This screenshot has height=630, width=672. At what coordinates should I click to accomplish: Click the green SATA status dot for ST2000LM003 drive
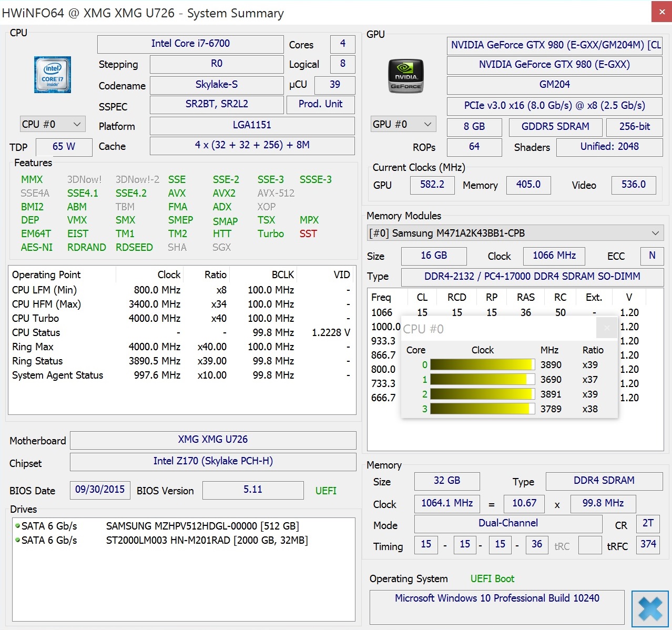click(17, 540)
